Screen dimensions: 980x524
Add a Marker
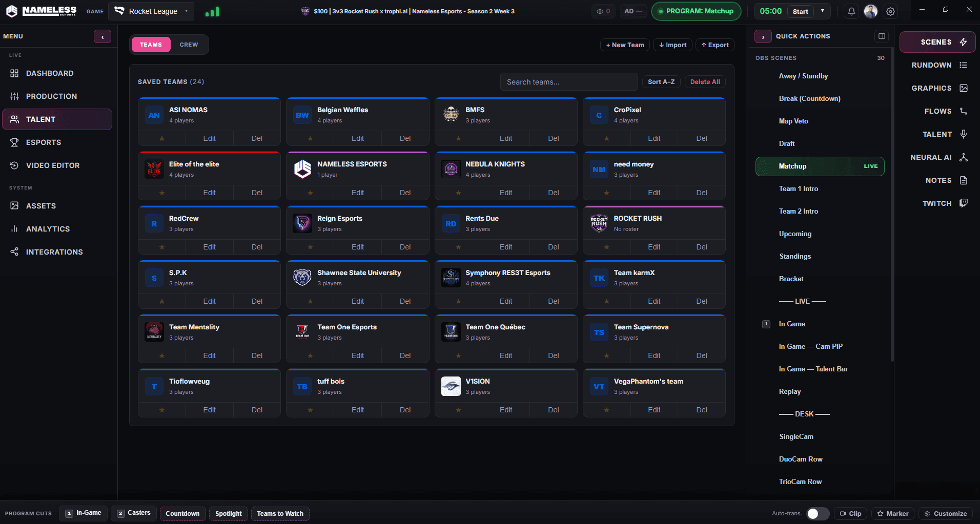(x=892, y=514)
